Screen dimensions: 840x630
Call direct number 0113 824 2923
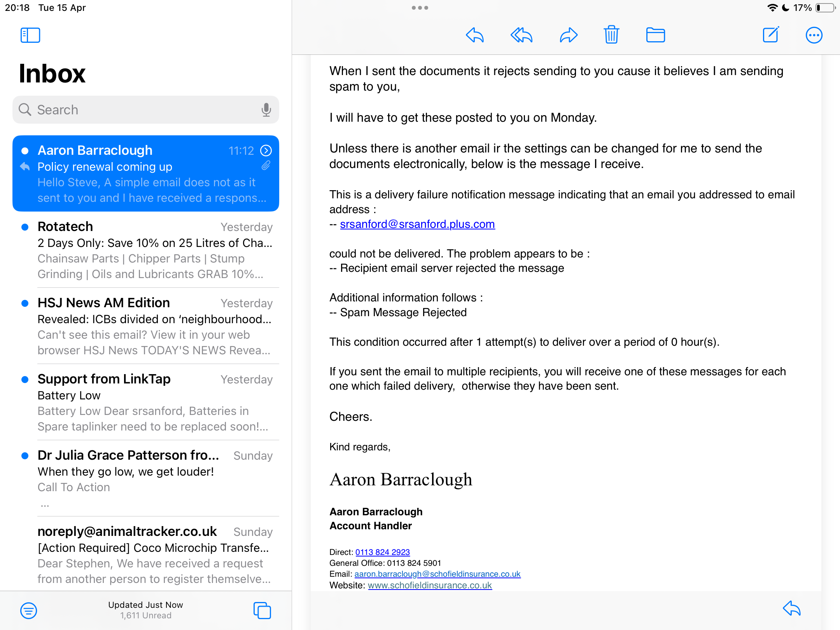click(x=383, y=552)
